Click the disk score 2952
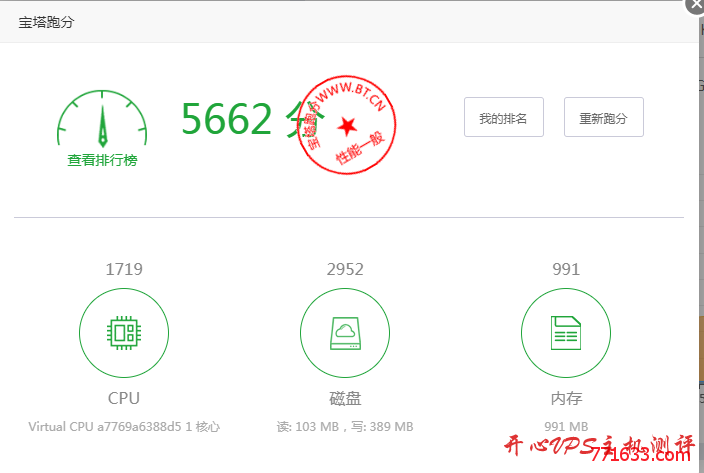704x473 pixels. click(345, 269)
